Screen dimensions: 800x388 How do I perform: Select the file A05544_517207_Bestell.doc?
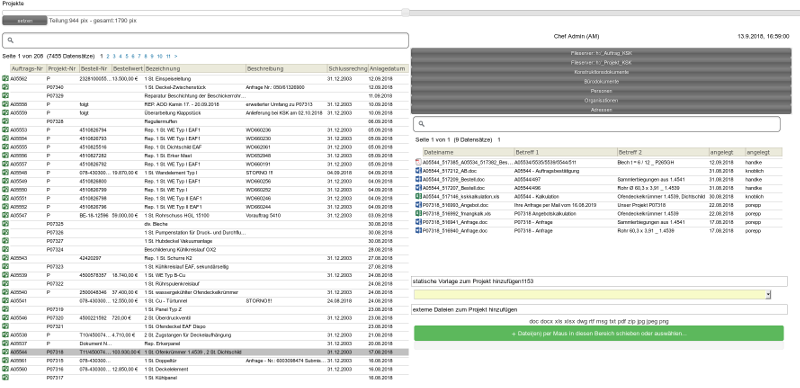click(x=598, y=188)
